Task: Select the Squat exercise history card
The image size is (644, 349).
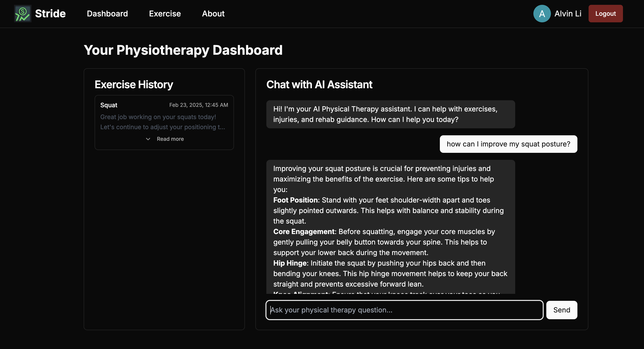Action: click(164, 122)
